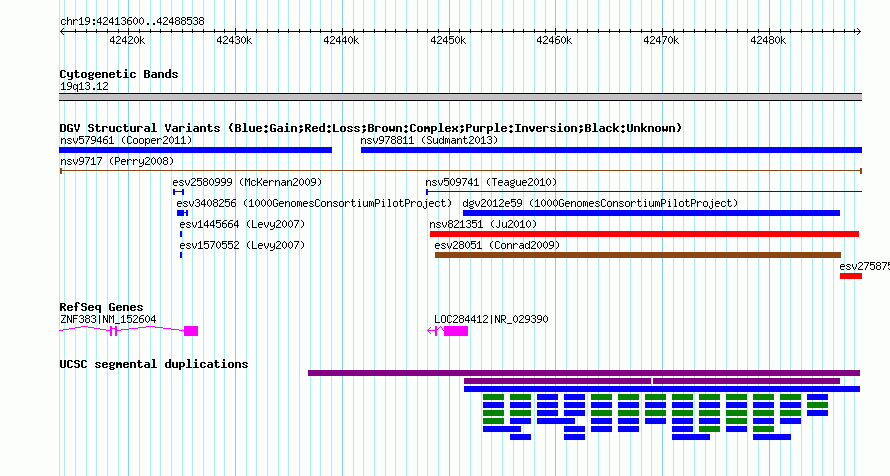Viewport: 890px width, 476px height.
Task: Click the esv1570552 (Levy2007) label
Action: tap(242, 245)
